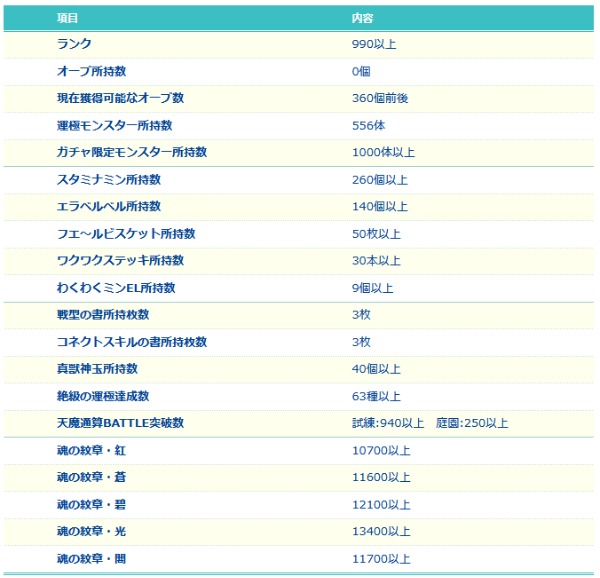Select フエ~ルビスケット所持数 label
The height and width of the screenshot is (578, 600).
pyautogui.click(x=126, y=233)
